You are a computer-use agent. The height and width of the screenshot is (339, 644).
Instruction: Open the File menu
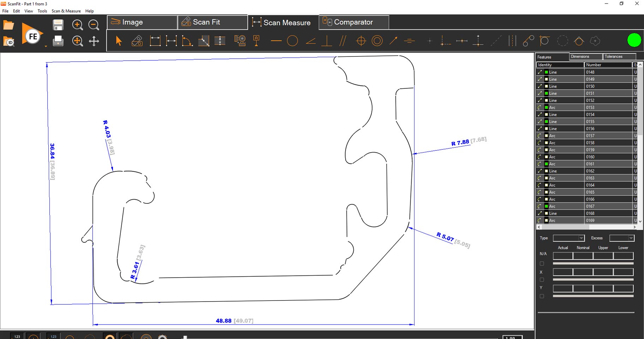tap(5, 11)
